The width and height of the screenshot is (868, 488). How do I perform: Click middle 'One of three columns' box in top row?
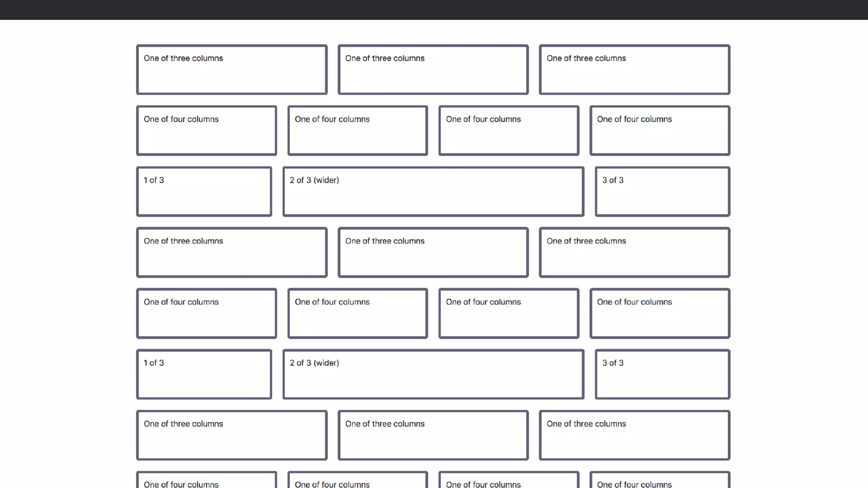(433, 69)
